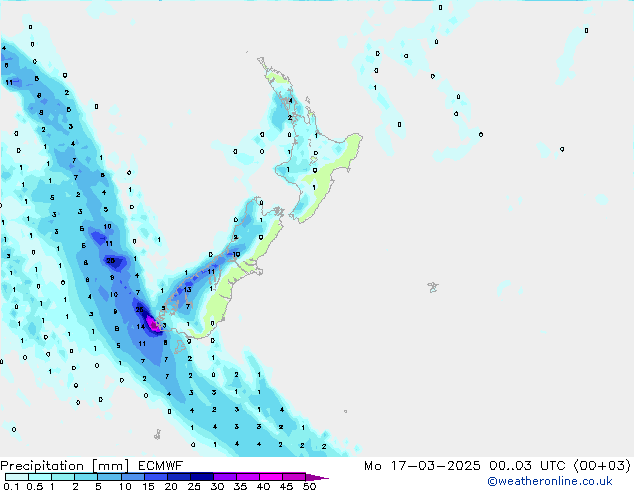634x490 pixels.
Task: Select the 2 to 5 mm legend swatch
Action: point(86,477)
